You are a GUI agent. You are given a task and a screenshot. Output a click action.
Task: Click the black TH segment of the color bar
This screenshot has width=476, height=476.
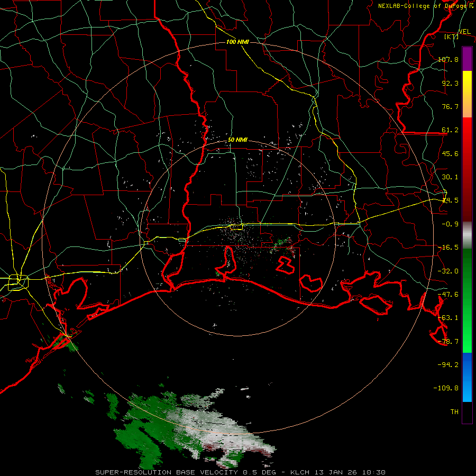point(467,413)
